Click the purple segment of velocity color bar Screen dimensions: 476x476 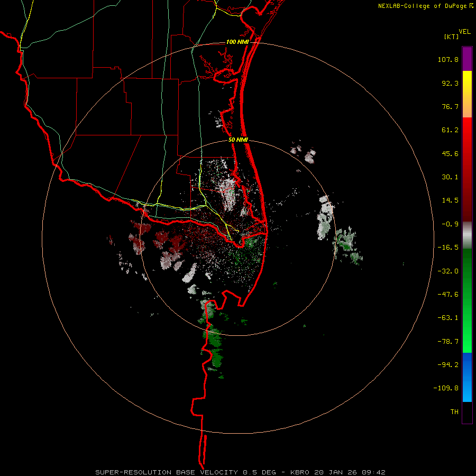click(467, 59)
